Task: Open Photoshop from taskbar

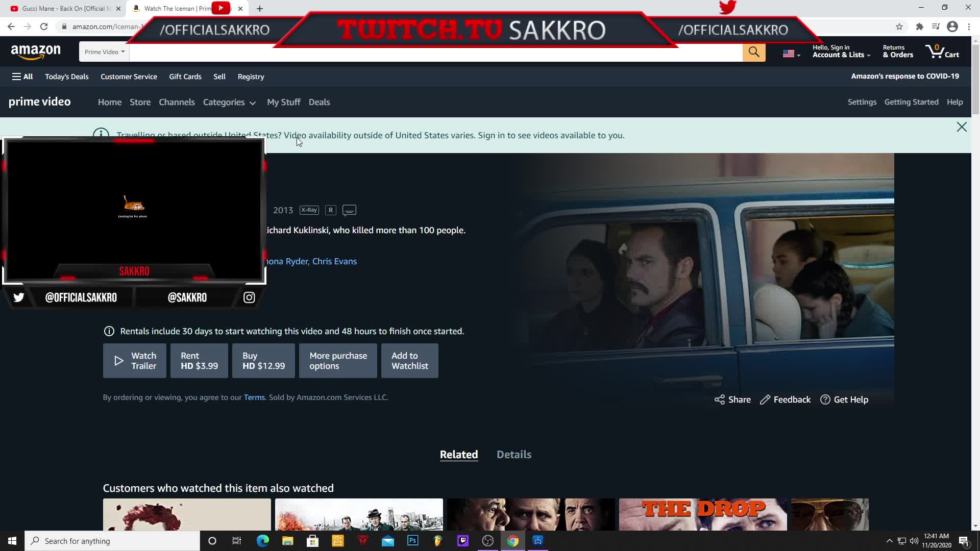Action: 413,541
